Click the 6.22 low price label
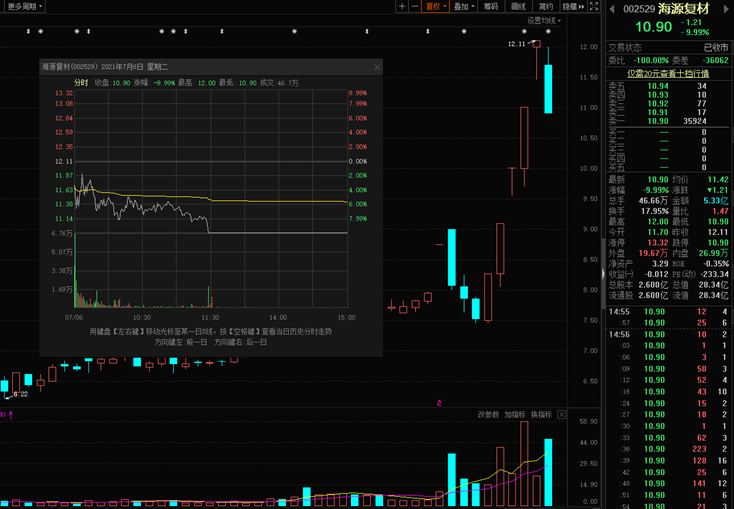Screen dimensions: 734x509 tap(21, 394)
